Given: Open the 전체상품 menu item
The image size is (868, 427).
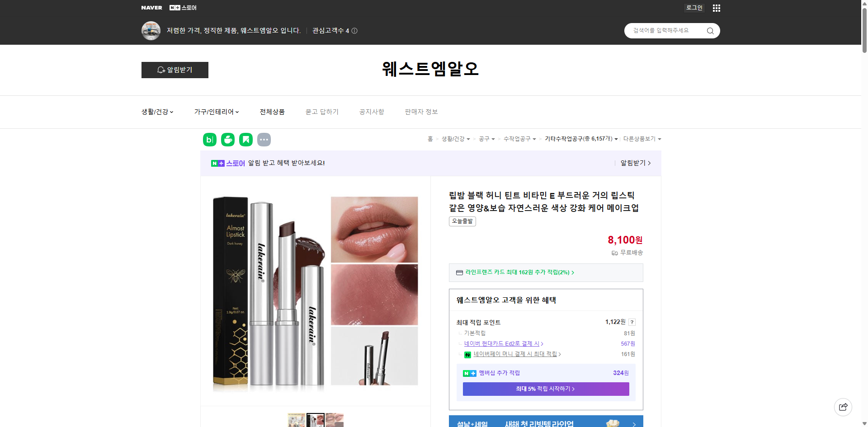Looking at the screenshot, I should pyautogui.click(x=272, y=112).
